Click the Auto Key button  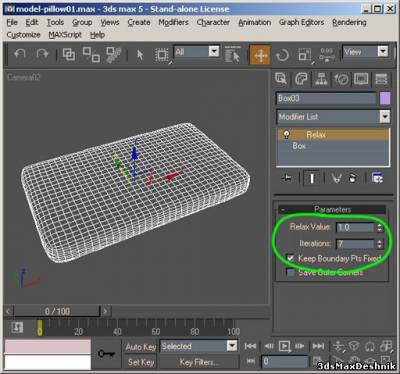(x=140, y=347)
